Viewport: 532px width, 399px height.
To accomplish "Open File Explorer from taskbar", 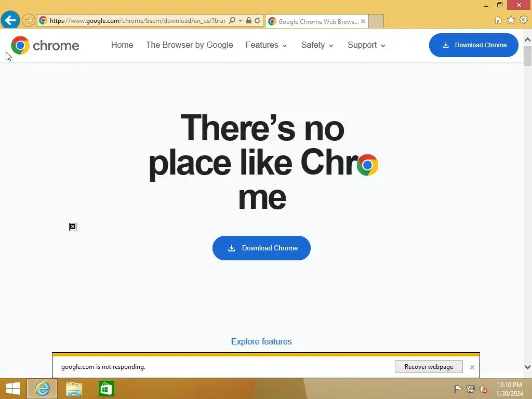I will pos(74,389).
